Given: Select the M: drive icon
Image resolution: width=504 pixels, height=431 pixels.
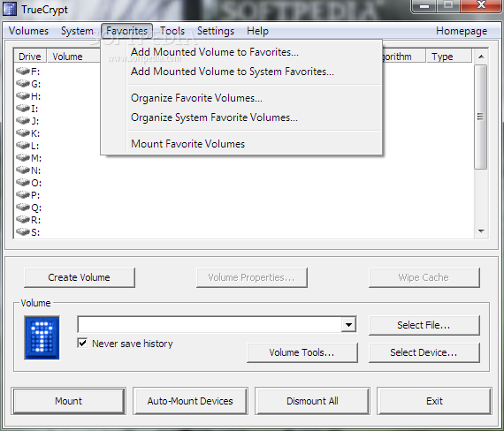Looking at the screenshot, I should (23, 157).
